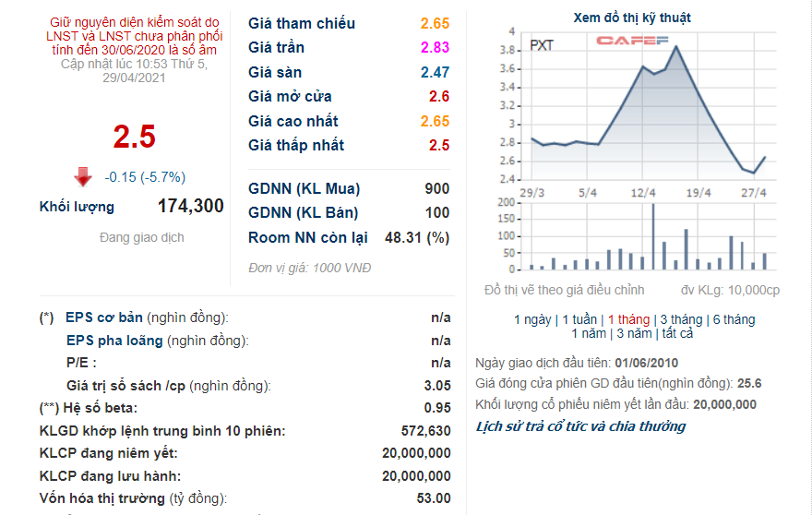Click the book value 3.05
The width and height of the screenshot is (812, 515).
tap(437, 386)
